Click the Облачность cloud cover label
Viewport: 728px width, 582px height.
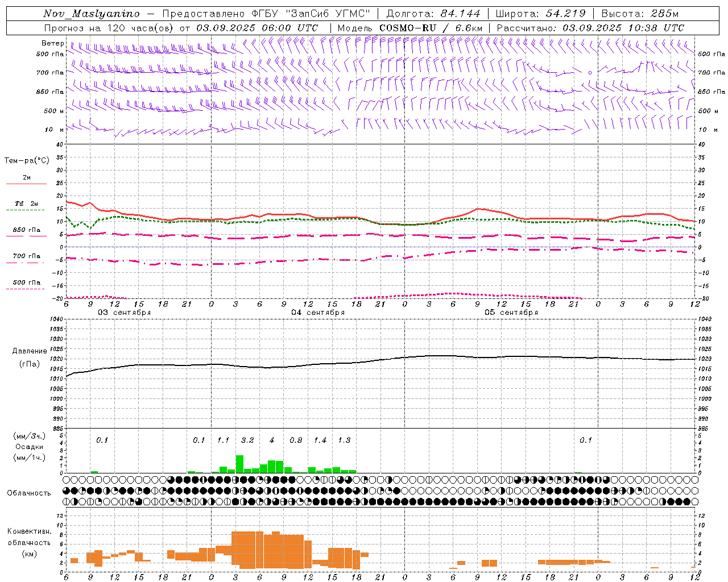pyautogui.click(x=29, y=493)
